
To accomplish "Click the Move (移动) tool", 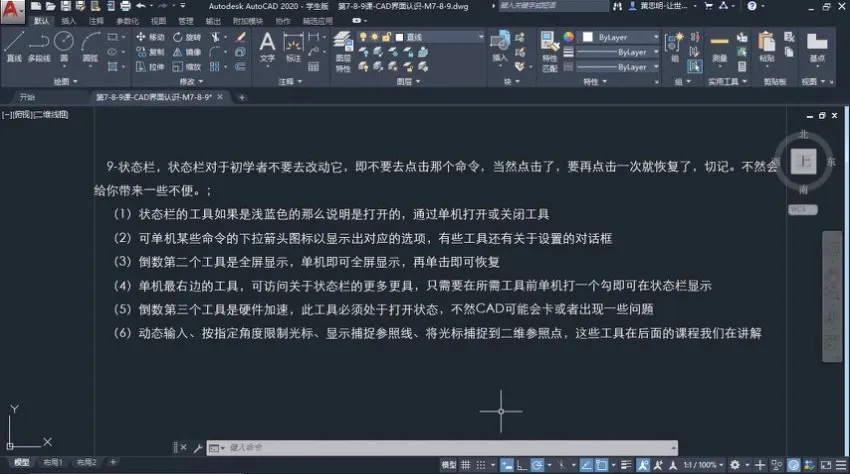I will (150, 37).
